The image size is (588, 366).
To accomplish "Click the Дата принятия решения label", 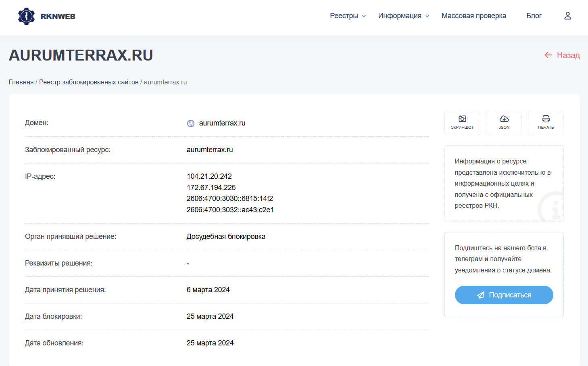I will pos(65,290).
